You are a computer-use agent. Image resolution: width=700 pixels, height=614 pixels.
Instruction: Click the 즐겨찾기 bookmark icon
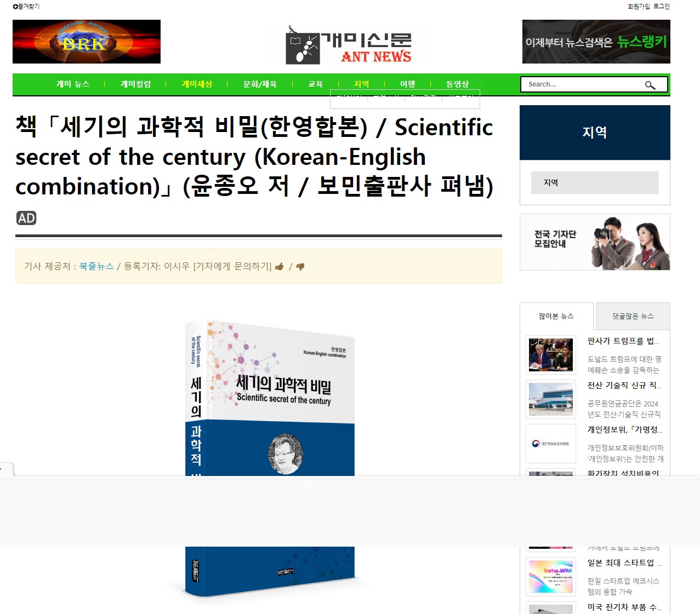tap(15, 7)
